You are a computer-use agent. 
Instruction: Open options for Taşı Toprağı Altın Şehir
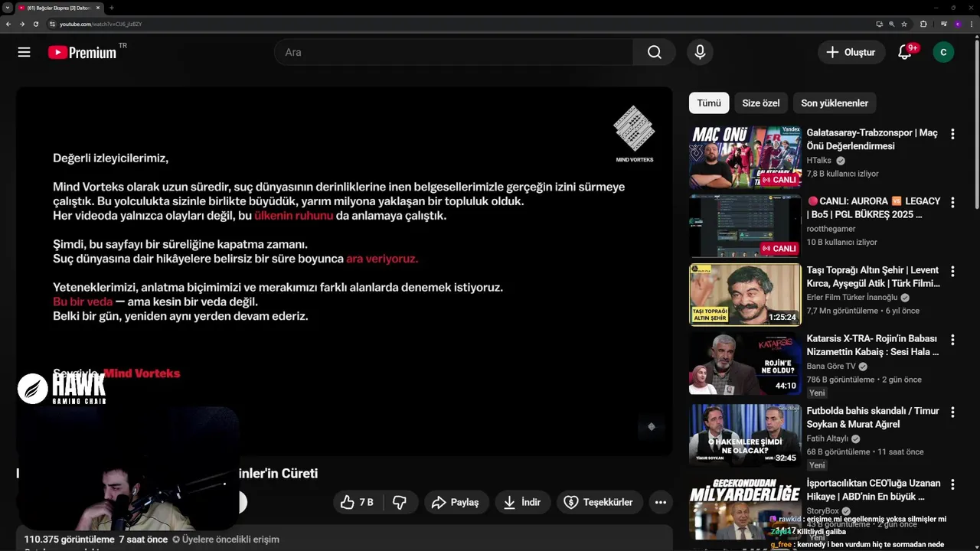(x=952, y=272)
